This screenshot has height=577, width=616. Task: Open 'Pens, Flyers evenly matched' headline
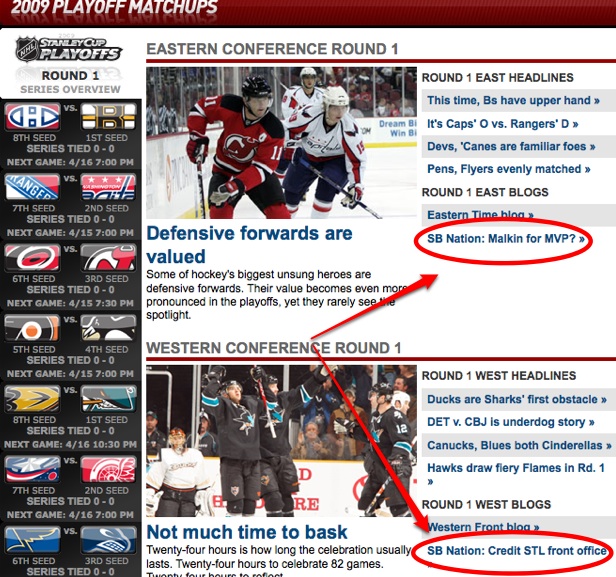point(508,169)
